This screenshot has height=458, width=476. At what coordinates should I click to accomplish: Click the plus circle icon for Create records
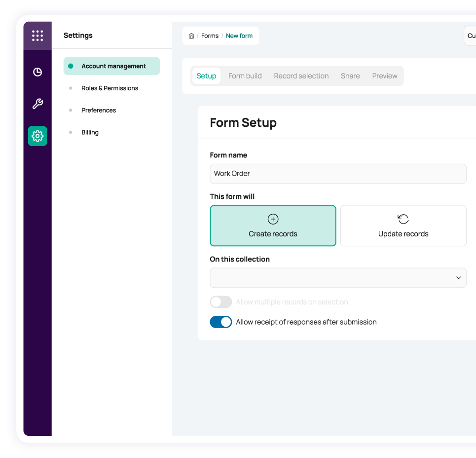click(x=273, y=219)
